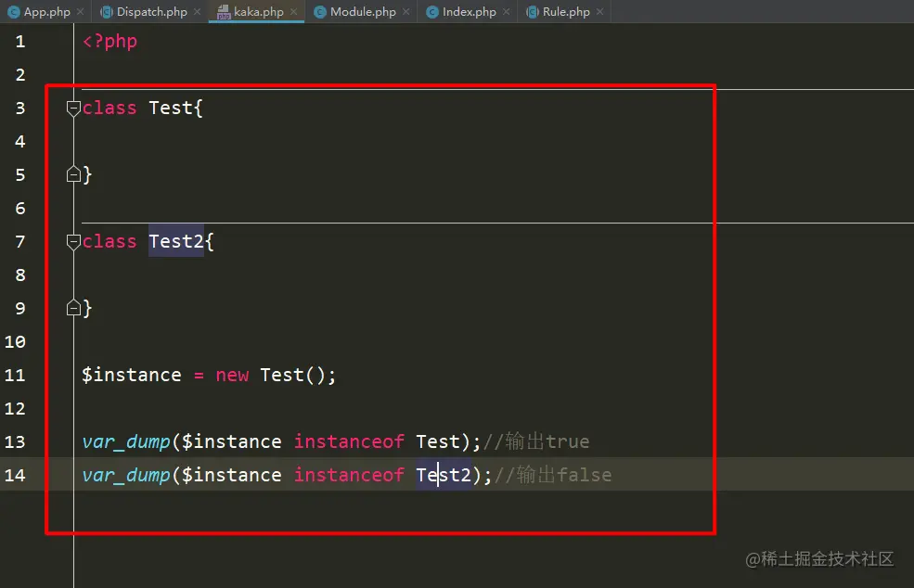
Task: Click the <?php opening tag
Action: click(109, 42)
